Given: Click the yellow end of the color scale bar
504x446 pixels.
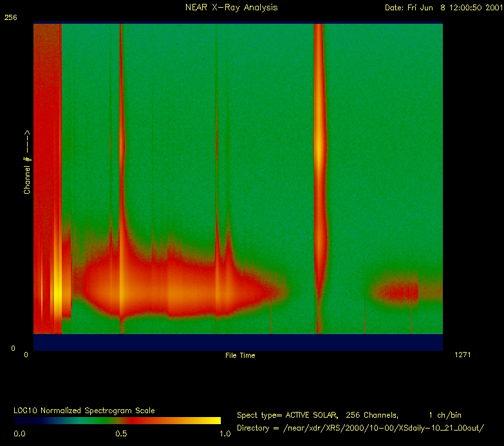Looking at the screenshot, I should (x=212, y=421).
